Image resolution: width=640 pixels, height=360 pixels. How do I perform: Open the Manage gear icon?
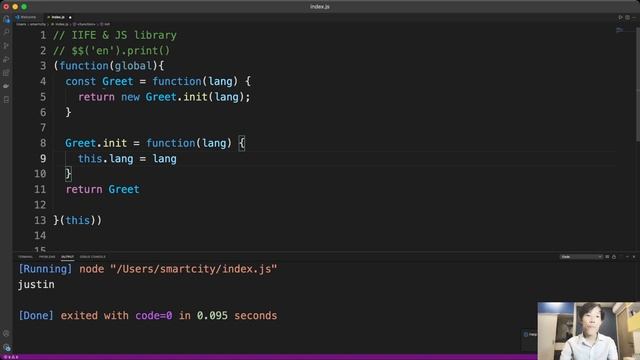coord(6,347)
